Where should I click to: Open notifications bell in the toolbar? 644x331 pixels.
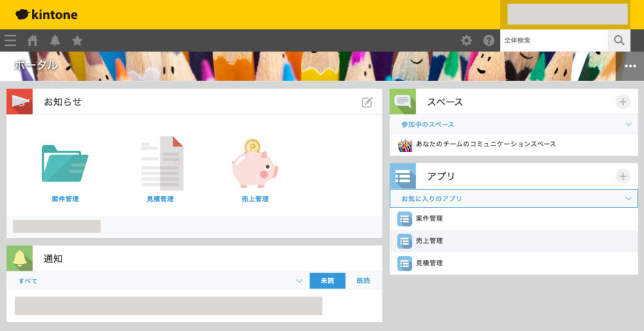pyautogui.click(x=55, y=40)
